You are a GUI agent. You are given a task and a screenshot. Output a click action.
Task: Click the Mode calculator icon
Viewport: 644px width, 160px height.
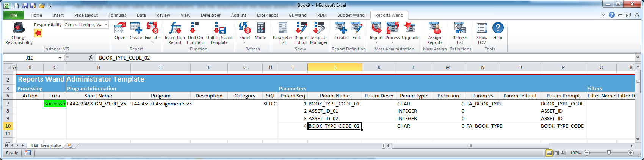(260, 28)
